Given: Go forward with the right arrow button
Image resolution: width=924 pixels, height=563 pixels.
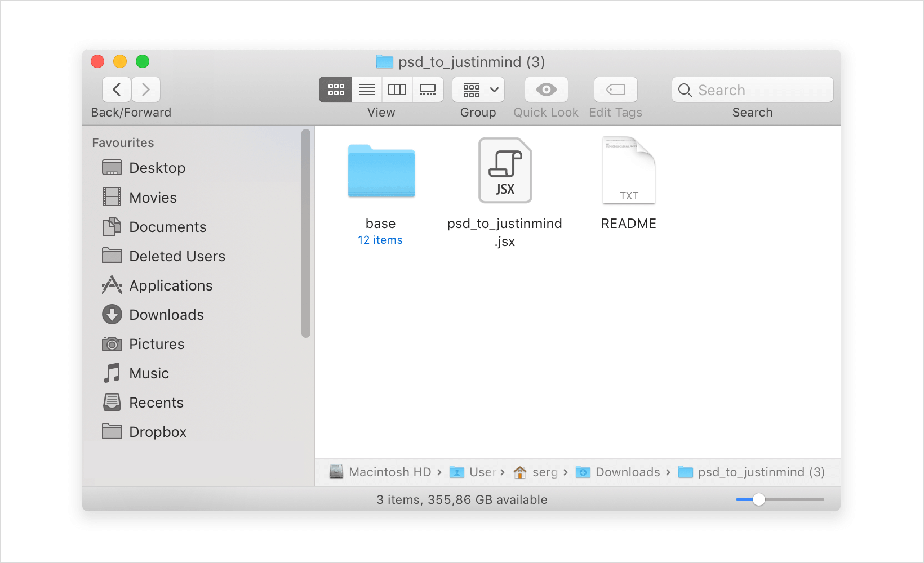Looking at the screenshot, I should tap(146, 90).
